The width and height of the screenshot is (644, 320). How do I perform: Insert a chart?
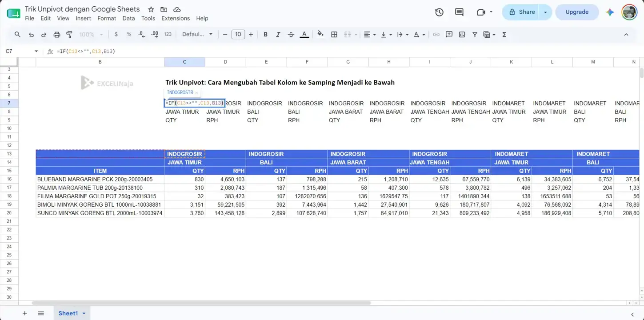coord(462,34)
